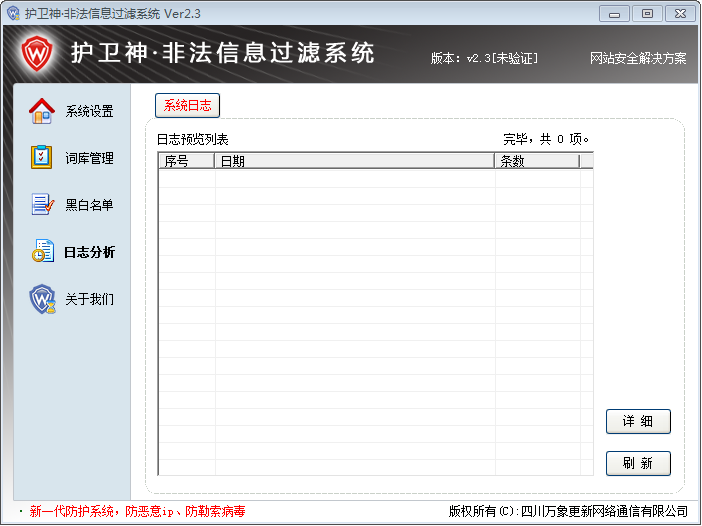Viewport: 702px width, 526px height.
Task: Sort by the 条数 column header
Action: pos(537,161)
